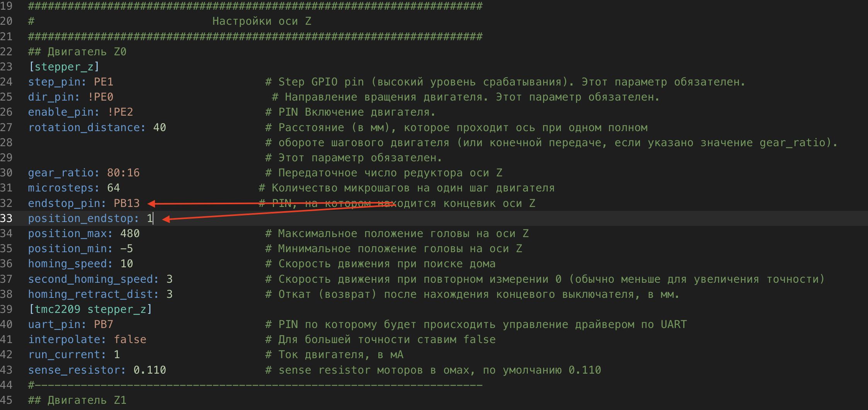Click the uart_pin value PB7

click(104, 325)
